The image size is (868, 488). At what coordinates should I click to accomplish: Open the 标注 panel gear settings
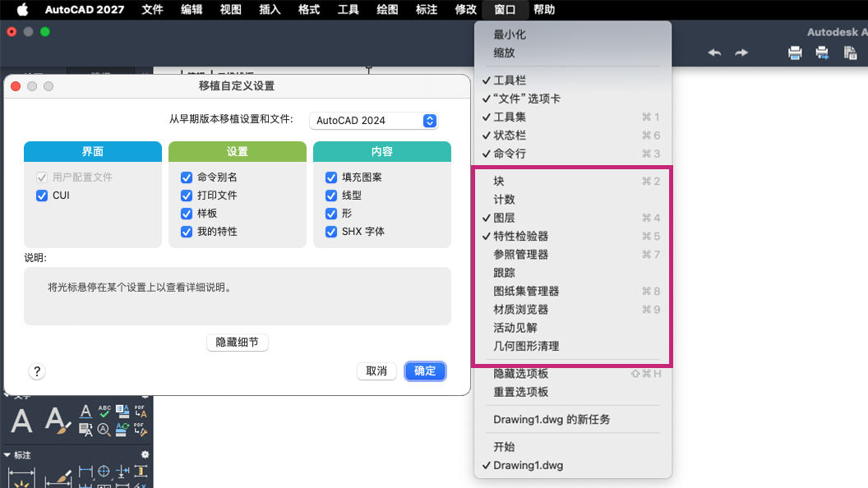[x=145, y=454]
